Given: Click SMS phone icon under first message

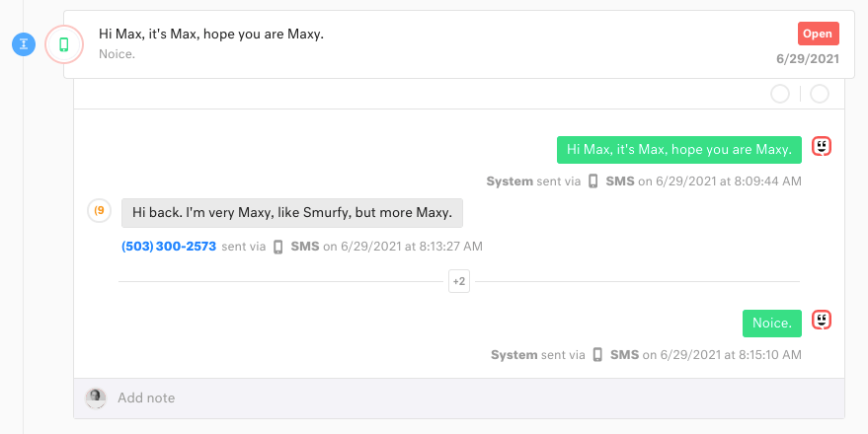Looking at the screenshot, I should click(592, 181).
